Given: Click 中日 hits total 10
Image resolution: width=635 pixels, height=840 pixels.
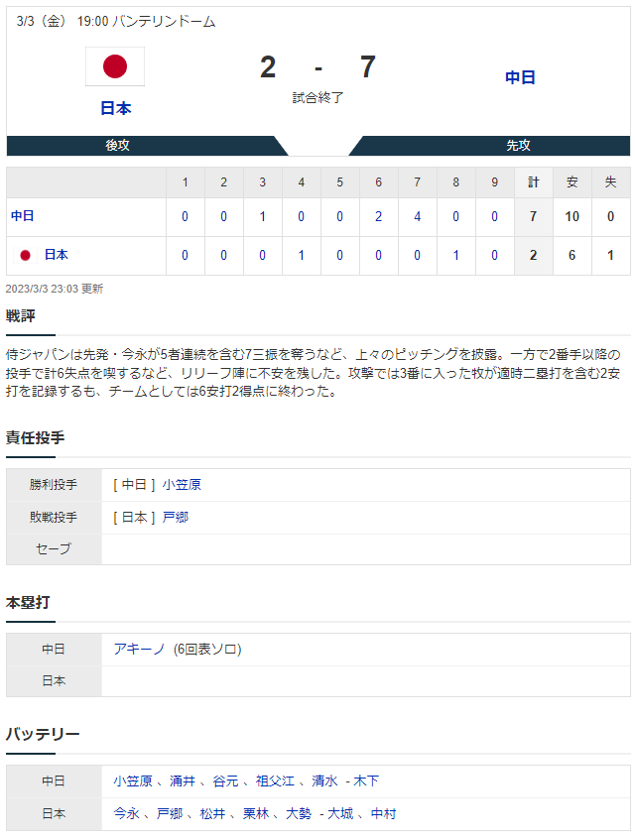Looking at the screenshot, I should click(571, 217).
